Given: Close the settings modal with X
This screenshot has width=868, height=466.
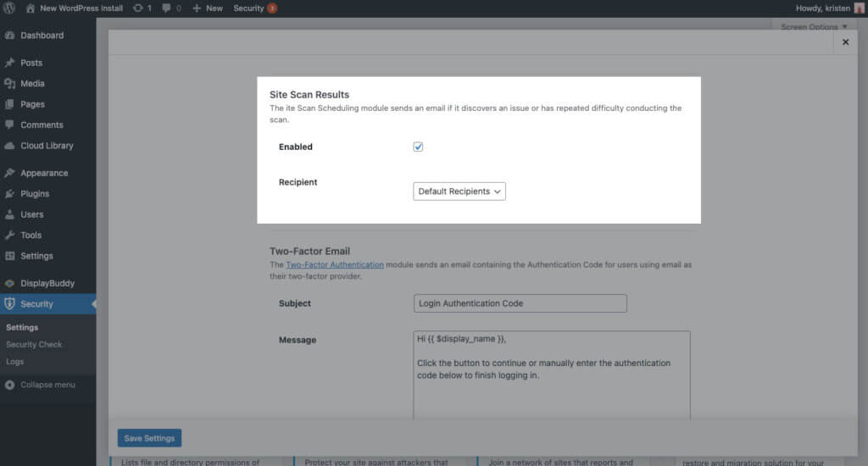Looking at the screenshot, I should (844, 42).
